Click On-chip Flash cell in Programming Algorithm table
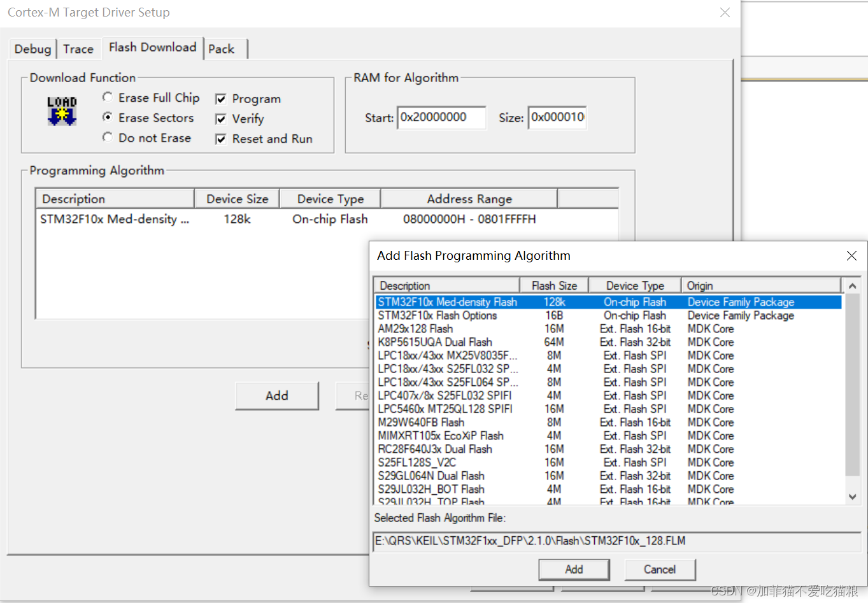 pos(330,219)
